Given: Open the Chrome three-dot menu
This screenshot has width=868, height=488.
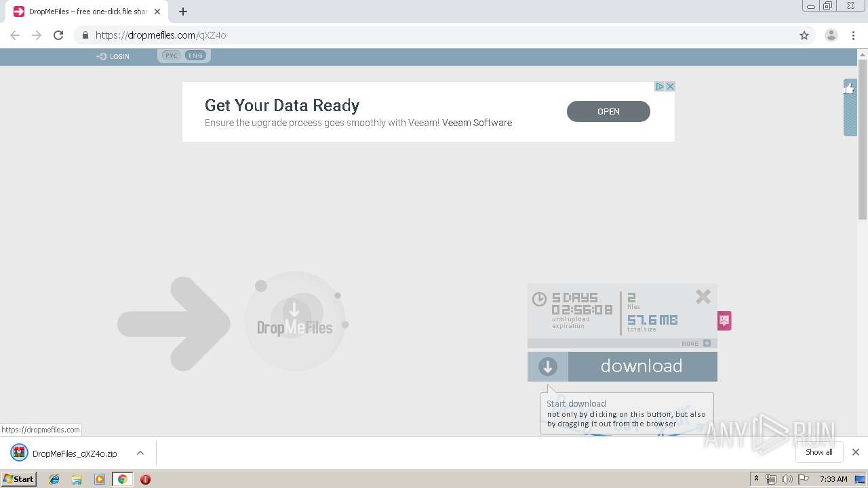Looking at the screenshot, I should [853, 35].
